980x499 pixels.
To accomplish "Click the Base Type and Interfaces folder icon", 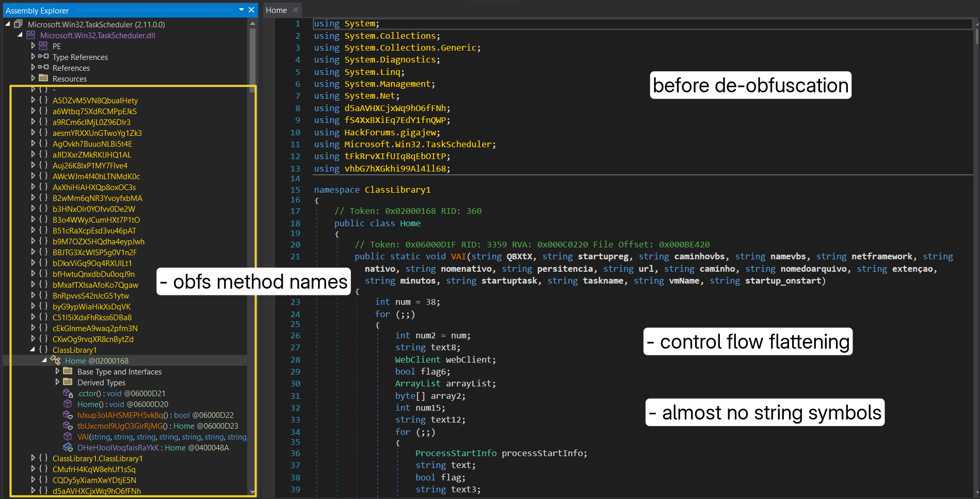I will coord(68,371).
